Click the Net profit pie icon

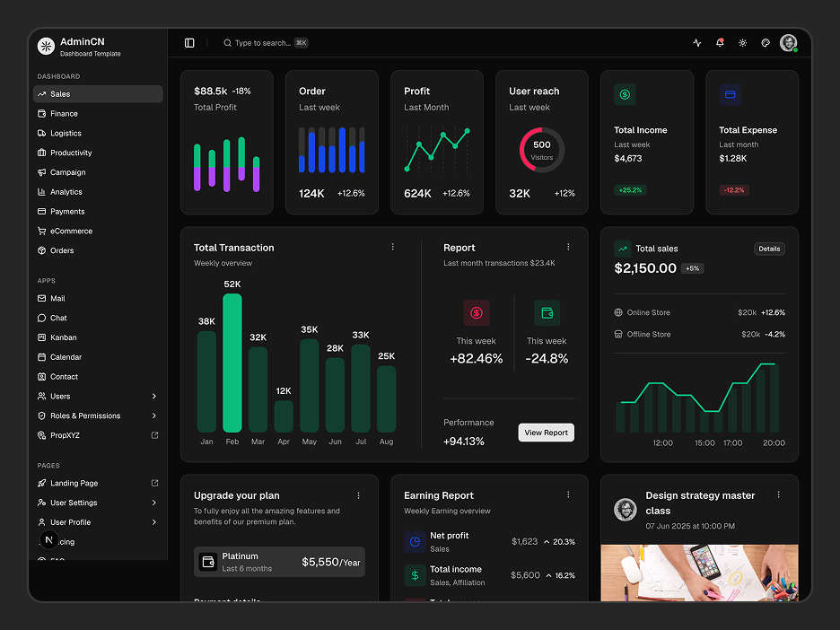coord(415,542)
